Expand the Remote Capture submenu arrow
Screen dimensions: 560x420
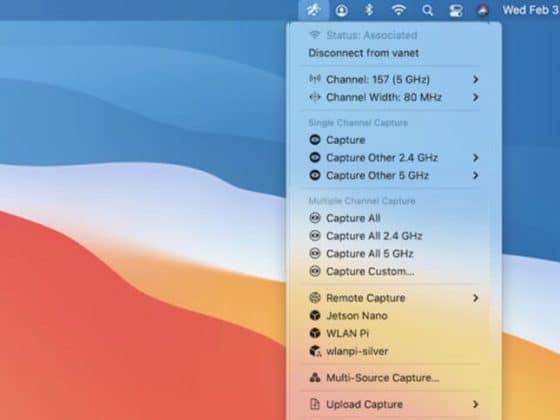point(475,298)
